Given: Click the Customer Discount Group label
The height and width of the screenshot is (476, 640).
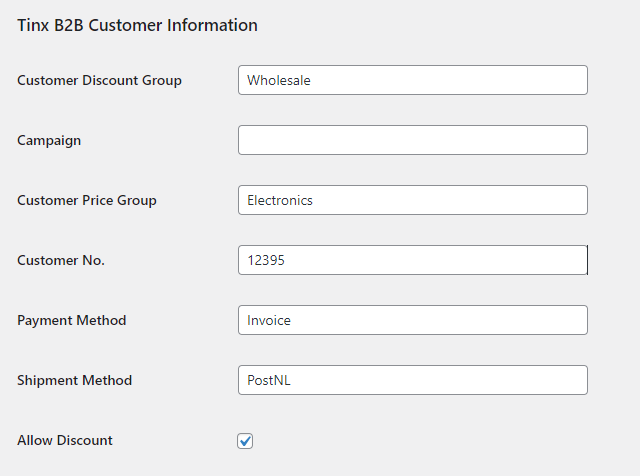Looking at the screenshot, I should (99, 80).
